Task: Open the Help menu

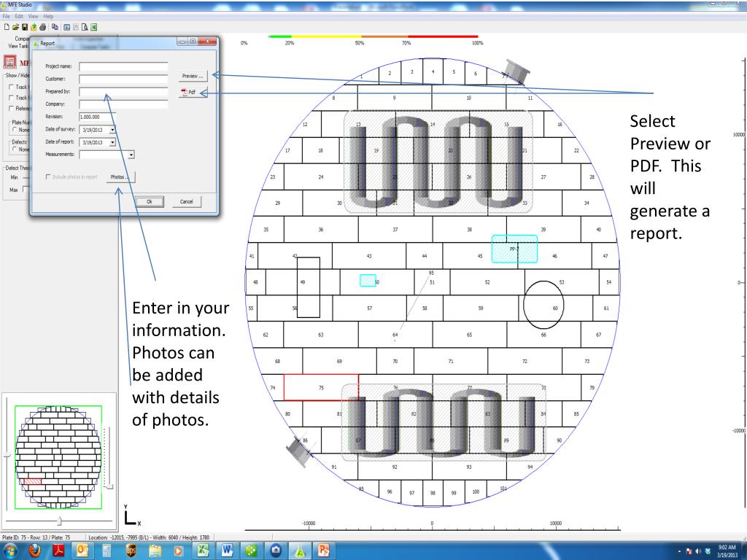Action: [x=48, y=16]
